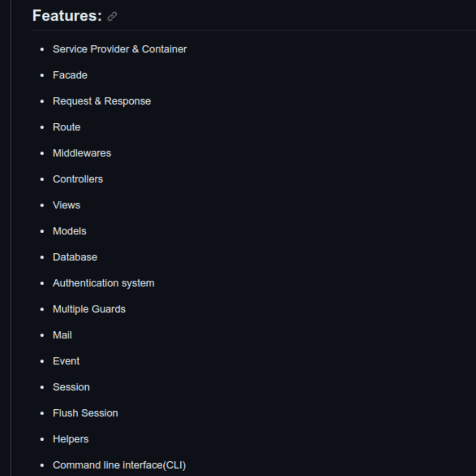Select Controllers in the features list

coord(78,179)
